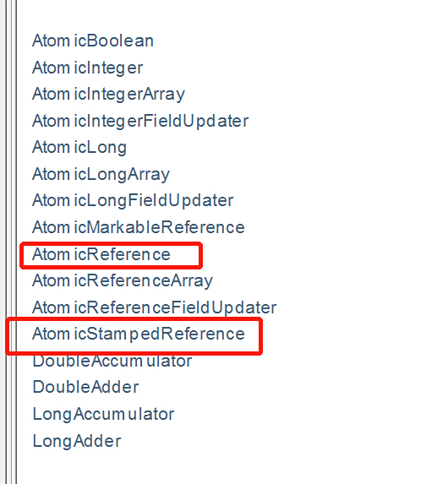
Task: Select the DoubleAdder class
Action: (86, 388)
